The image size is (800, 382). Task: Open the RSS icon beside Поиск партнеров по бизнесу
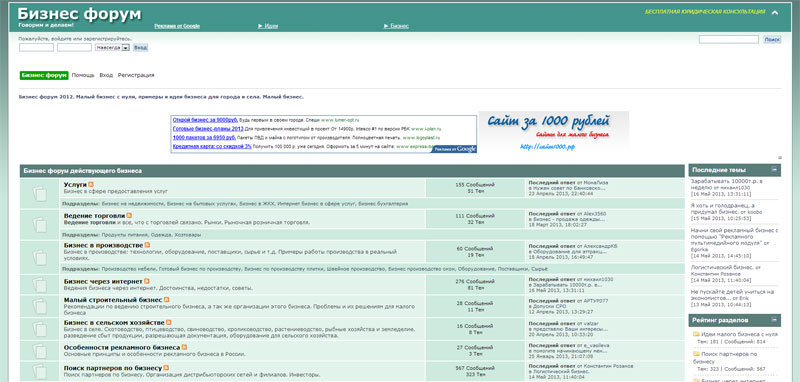[x=167, y=368]
